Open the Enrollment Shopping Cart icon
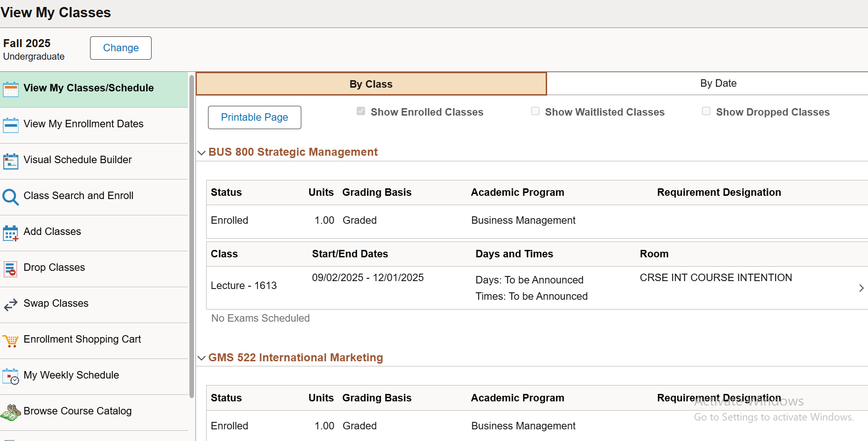Viewport: 868px width, 441px height. (11, 340)
